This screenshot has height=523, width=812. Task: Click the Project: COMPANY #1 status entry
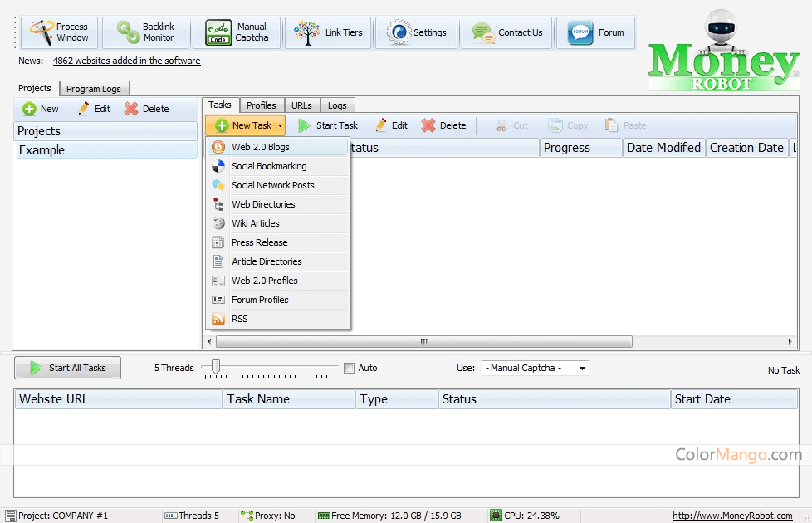pyautogui.click(x=57, y=516)
